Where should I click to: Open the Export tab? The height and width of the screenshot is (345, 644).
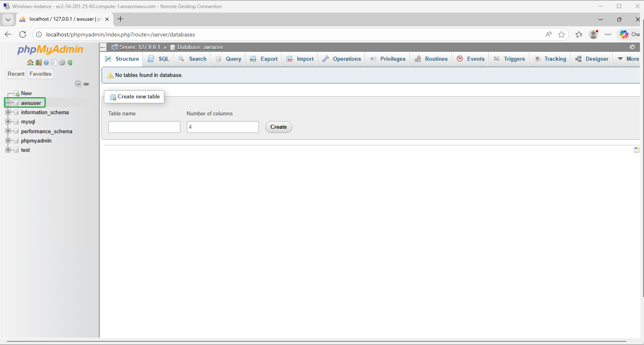[x=264, y=59]
